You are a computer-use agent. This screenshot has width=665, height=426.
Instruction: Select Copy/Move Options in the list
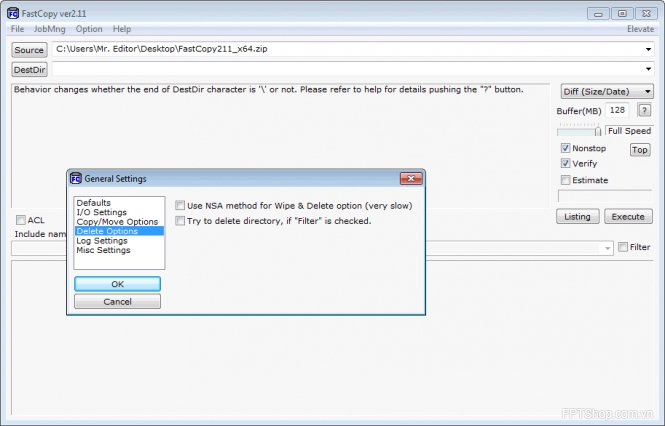(x=119, y=221)
